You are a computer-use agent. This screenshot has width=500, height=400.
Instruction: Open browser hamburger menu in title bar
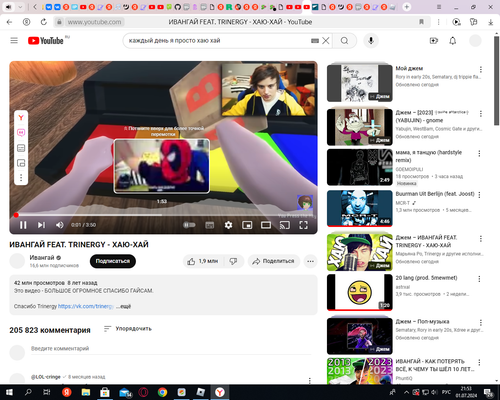click(x=439, y=7)
